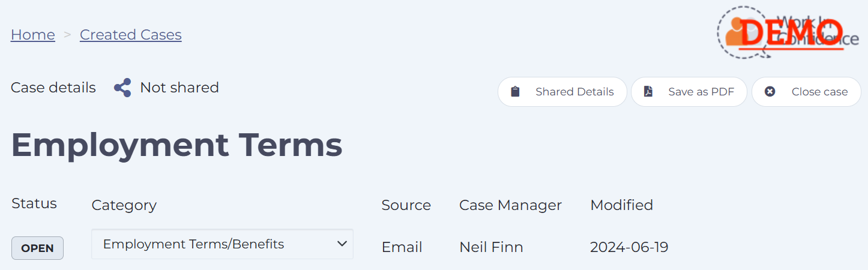This screenshot has width=868, height=270.
Task: Click the clipboard icon on Shared Details
Action: [x=515, y=92]
